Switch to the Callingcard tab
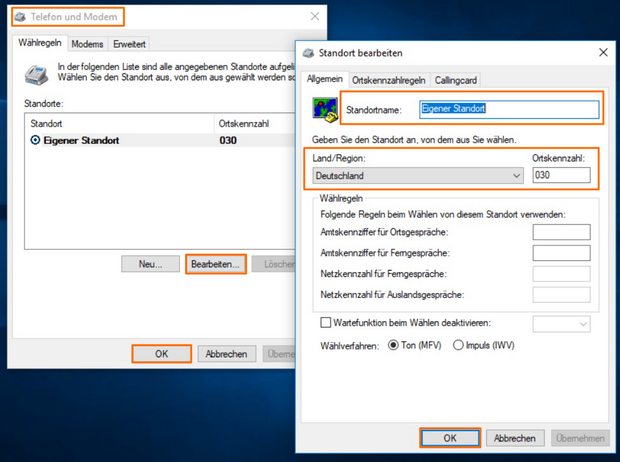This screenshot has width=620, height=462. click(456, 79)
